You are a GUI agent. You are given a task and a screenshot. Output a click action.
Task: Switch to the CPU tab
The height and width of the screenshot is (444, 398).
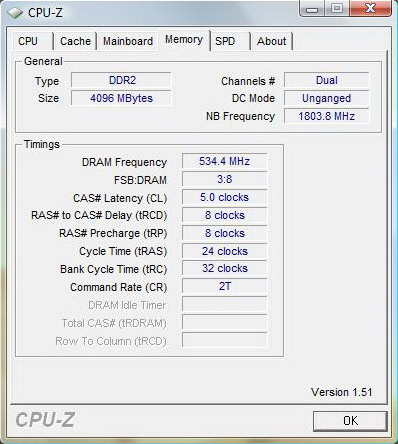(33, 41)
